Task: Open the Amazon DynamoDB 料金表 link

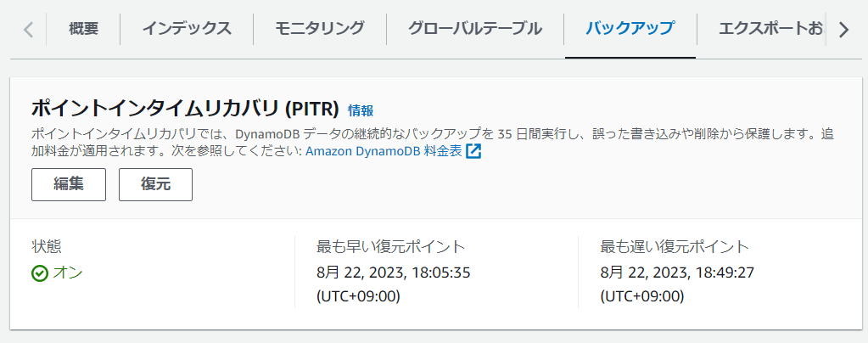Action: click(384, 152)
